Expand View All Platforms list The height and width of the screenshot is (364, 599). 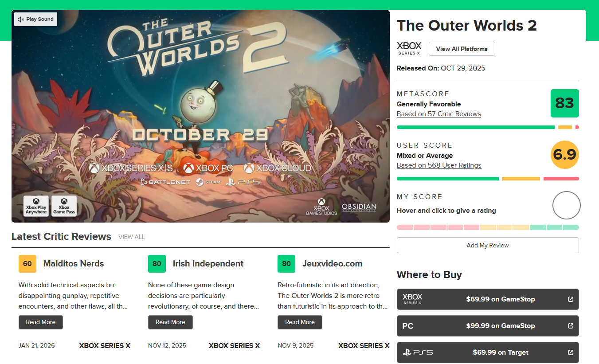point(462,49)
